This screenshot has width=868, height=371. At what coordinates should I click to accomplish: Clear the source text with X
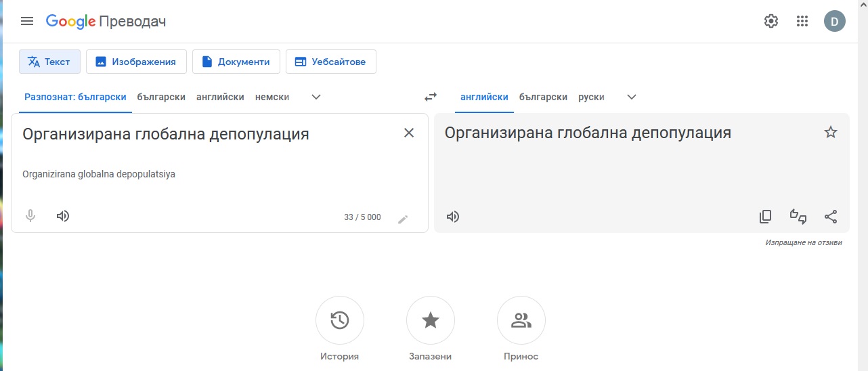(409, 133)
